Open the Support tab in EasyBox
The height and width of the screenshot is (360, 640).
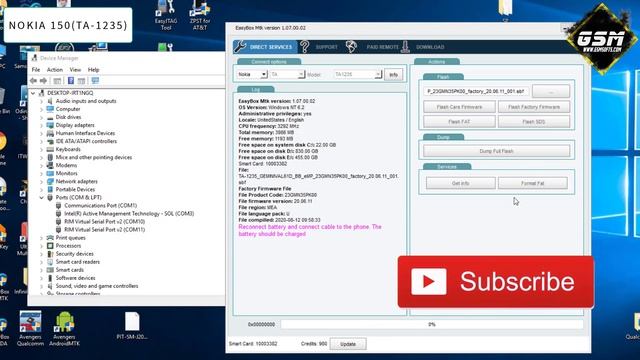tap(327, 47)
